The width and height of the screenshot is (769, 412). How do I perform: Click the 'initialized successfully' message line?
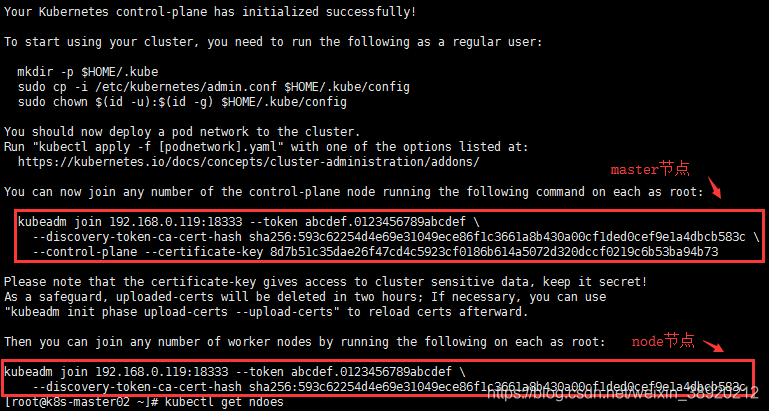[210, 12]
